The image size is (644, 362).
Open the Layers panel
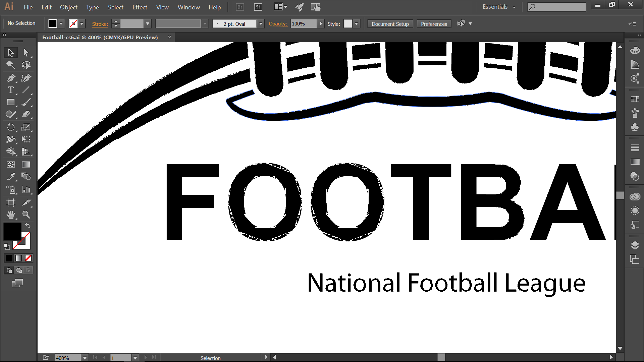coord(635,245)
